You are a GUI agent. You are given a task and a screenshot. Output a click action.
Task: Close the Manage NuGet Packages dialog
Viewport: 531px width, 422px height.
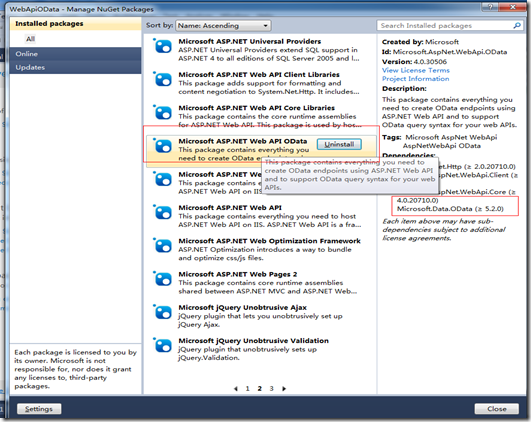click(x=496, y=409)
